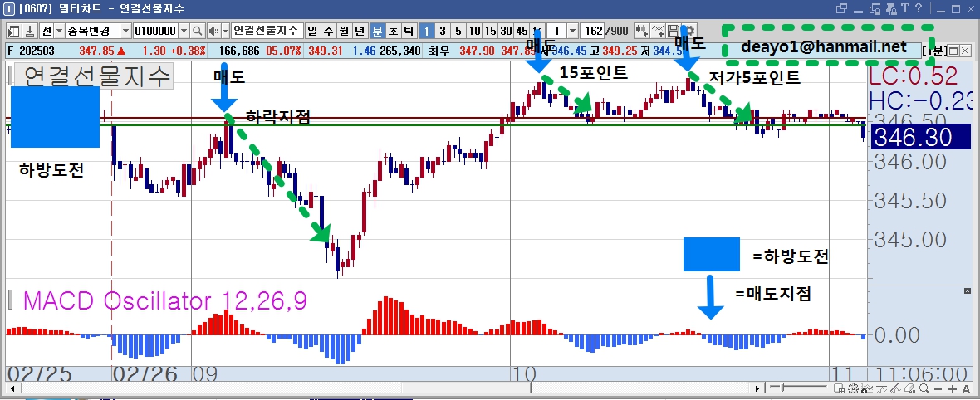980x400 pixels.
Task: Click the horizontal scrollbar thumb
Action: click(x=466, y=388)
